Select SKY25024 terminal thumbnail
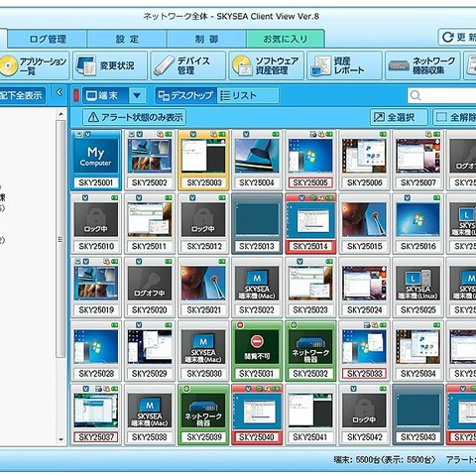476x476 pixels. pyautogui.click(x=364, y=288)
